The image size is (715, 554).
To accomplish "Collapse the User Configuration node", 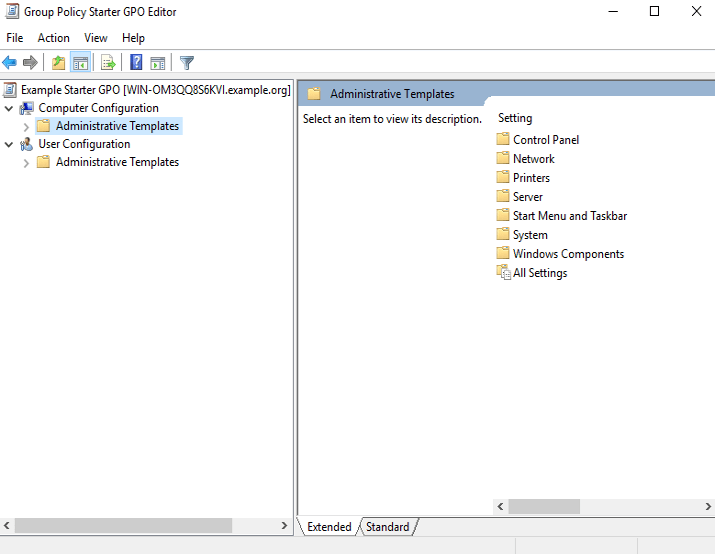I will (x=9, y=145).
